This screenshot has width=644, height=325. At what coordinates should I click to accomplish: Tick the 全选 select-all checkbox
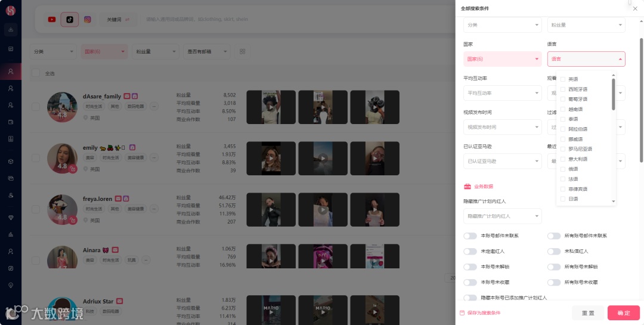(36, 73)
